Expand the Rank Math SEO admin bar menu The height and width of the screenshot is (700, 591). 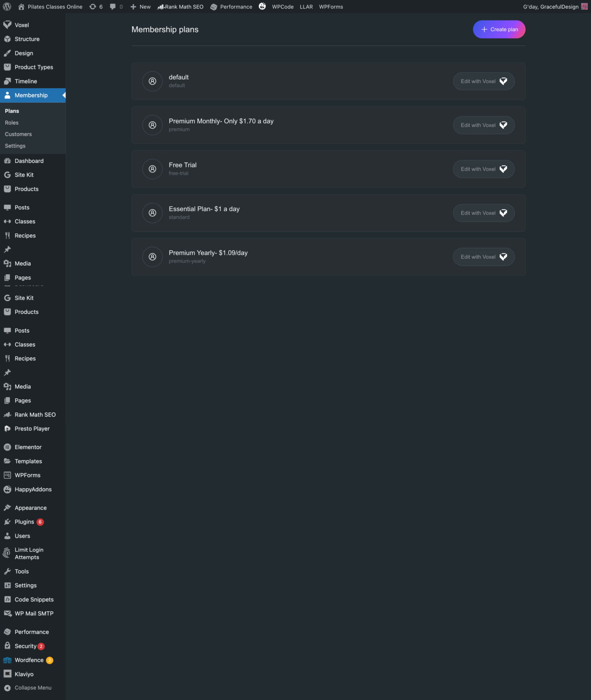point(180,7)
